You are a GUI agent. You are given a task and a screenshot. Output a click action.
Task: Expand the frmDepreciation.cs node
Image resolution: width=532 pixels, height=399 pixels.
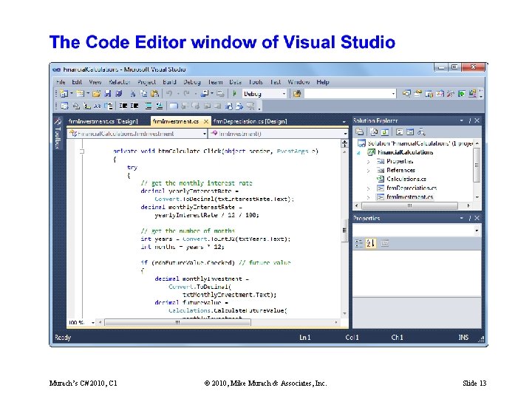click(368, 188)
